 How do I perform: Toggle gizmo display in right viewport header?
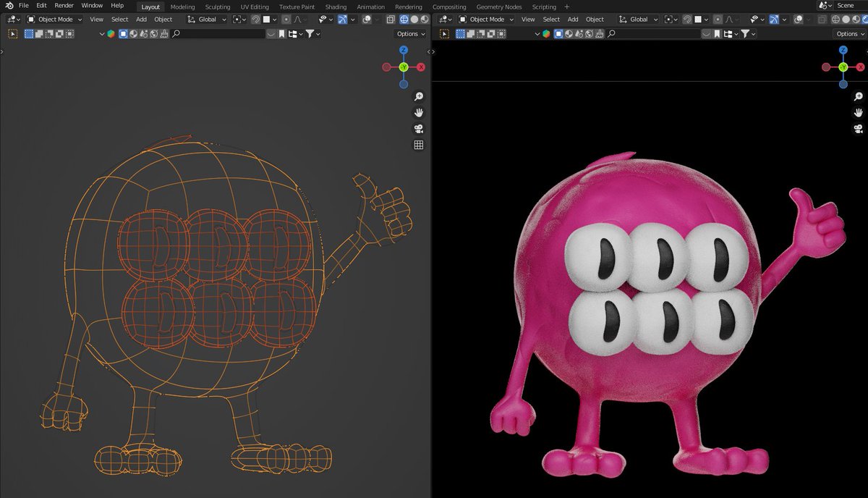coord(774,20)
